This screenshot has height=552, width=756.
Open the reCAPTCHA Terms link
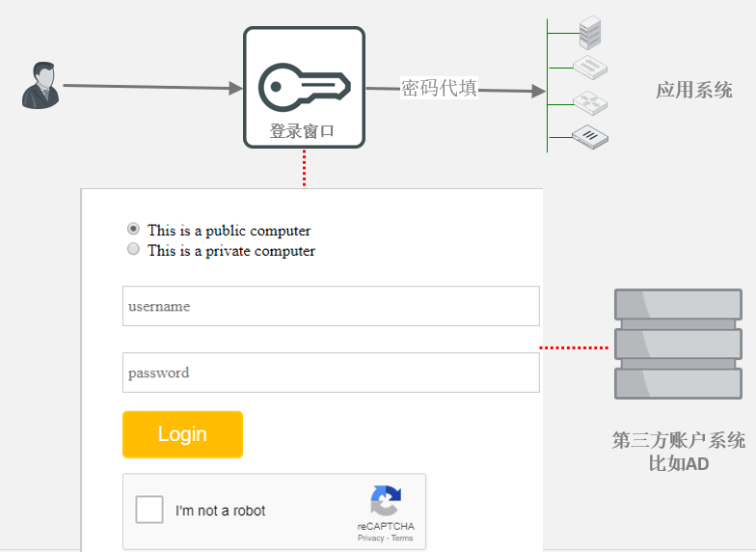pos(402,538)
